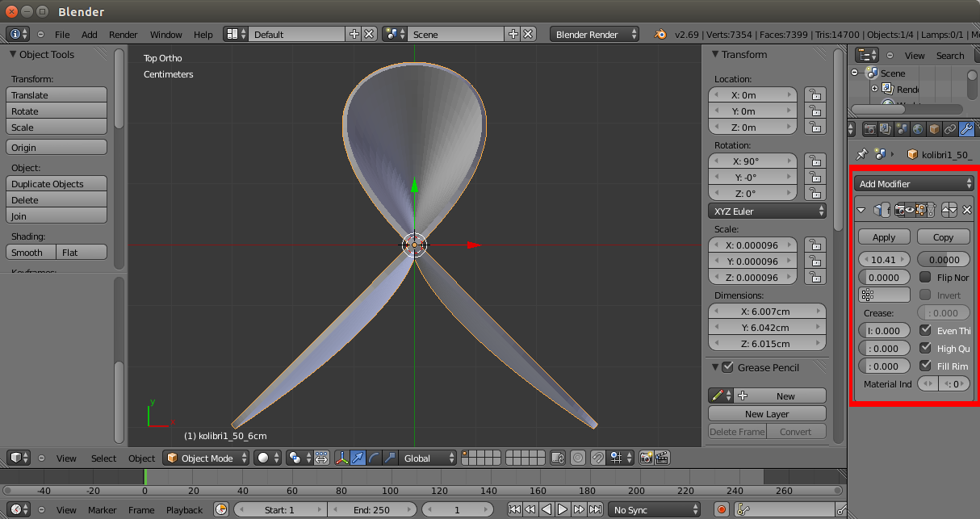
Task: Jump to next keyframe
Action: pyautogui.click(x=579, y=510)
